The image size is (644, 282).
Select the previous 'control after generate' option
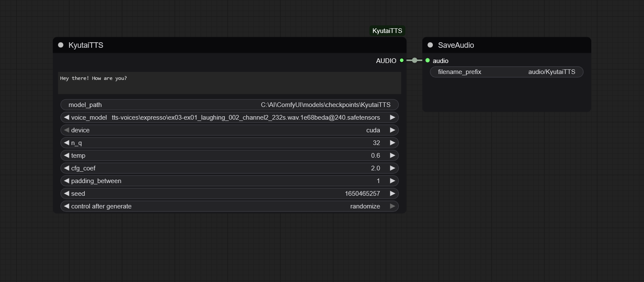point(66,206)
